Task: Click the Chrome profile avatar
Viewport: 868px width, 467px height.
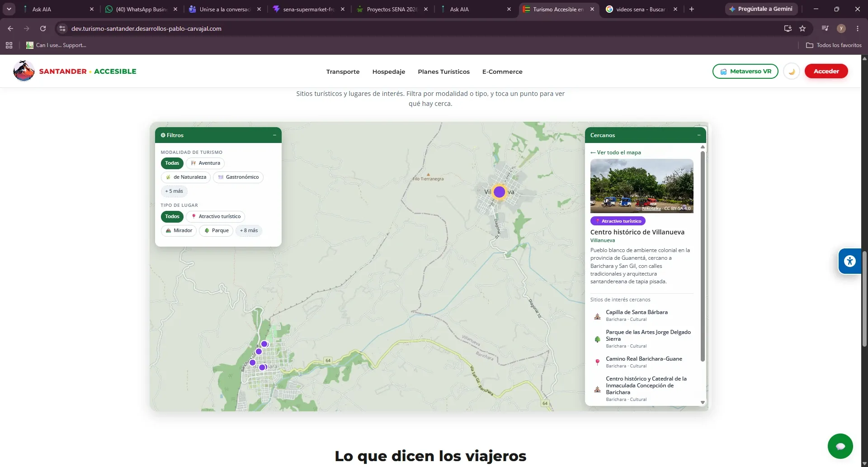Action: (x=841, y=29)
